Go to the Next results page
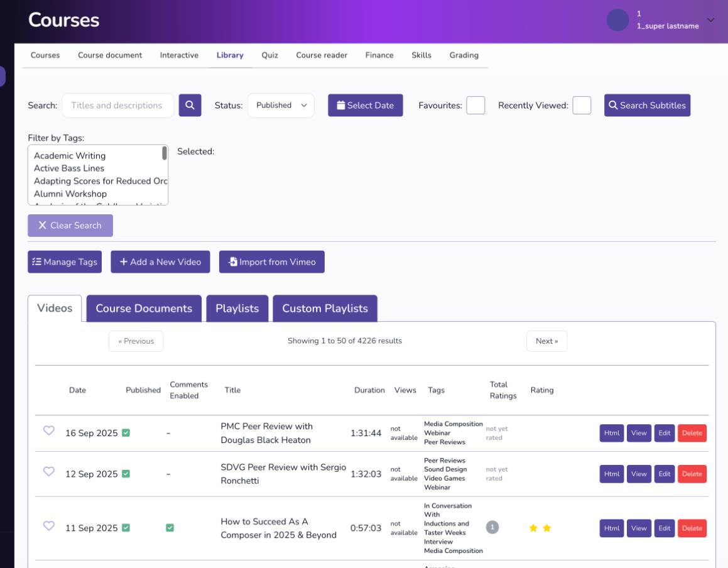Image resolution: width=728 pixels, height=568 pixels. 546,341
